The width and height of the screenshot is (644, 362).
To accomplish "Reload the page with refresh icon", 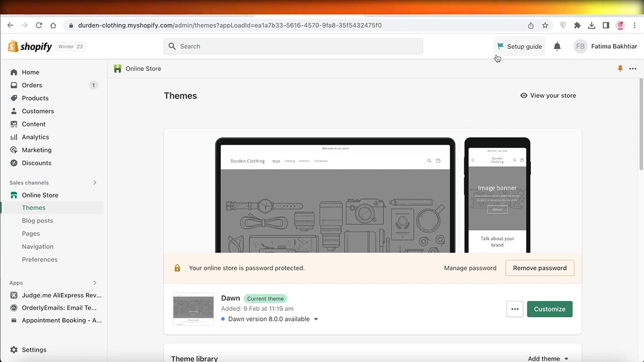I will (x=39, y=25).
